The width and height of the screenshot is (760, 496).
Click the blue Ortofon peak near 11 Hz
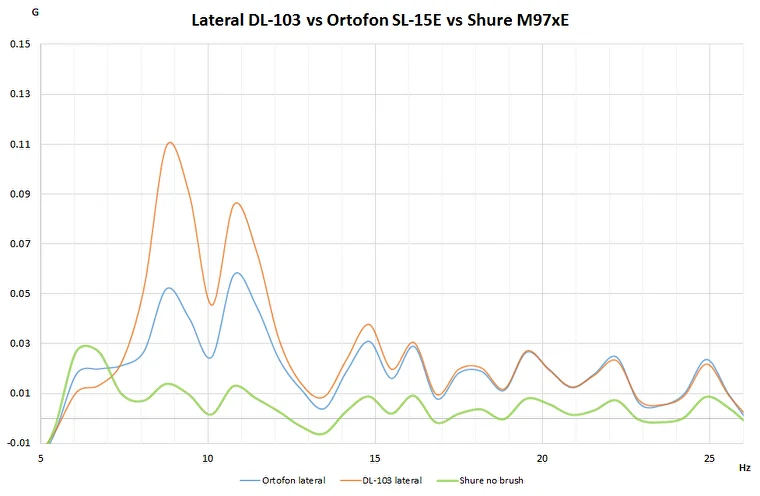coord(237,273)
